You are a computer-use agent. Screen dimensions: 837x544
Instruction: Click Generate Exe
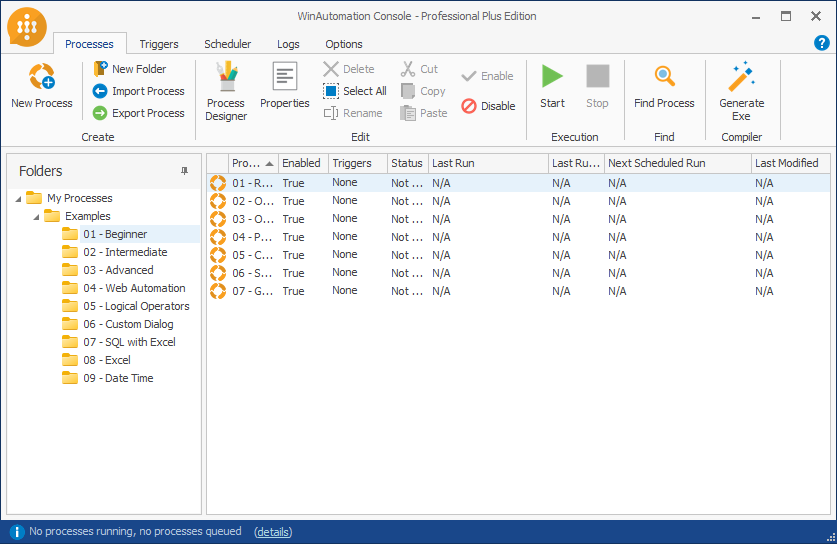[x=741, y=92]
